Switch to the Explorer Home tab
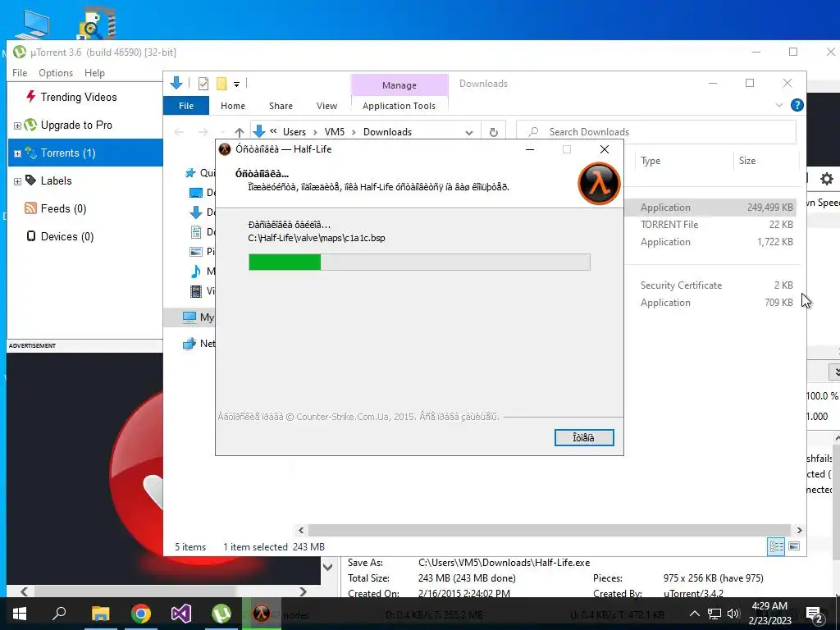This screenshot has width=840, height=630. (232, 106)
